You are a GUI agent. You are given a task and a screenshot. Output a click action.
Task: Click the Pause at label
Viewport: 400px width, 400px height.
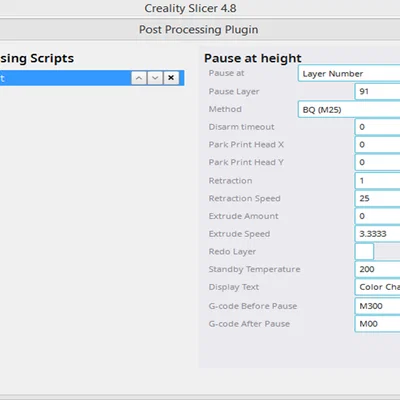226,73
